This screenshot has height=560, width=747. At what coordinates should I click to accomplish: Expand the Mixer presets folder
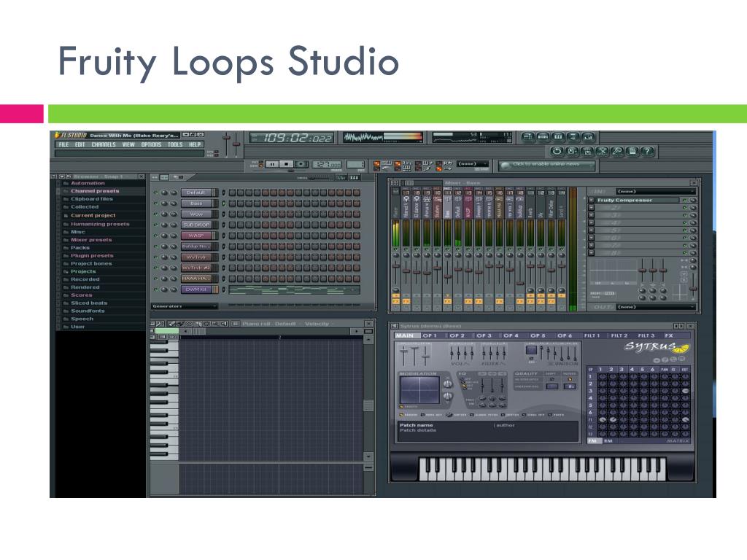(x=91, y=239)
